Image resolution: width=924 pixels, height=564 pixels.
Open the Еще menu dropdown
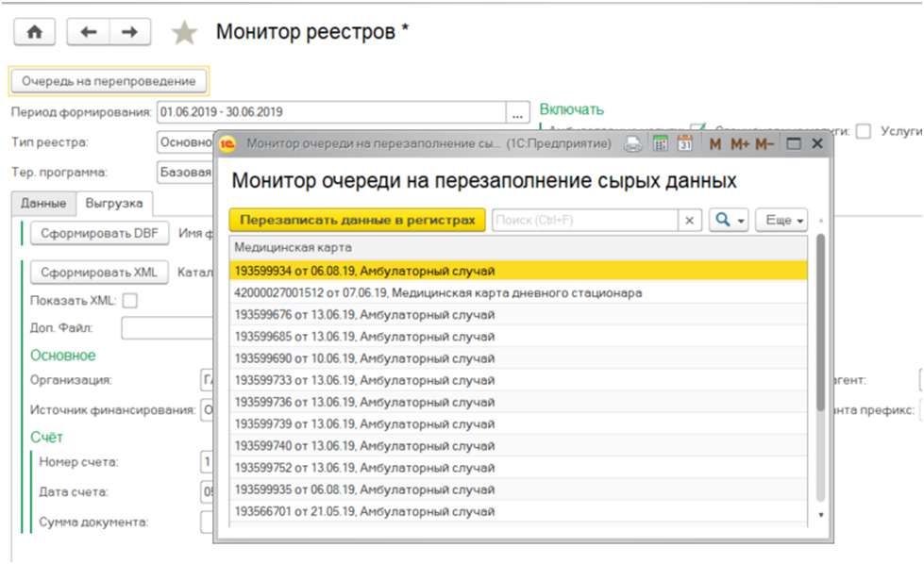point(781,220)
